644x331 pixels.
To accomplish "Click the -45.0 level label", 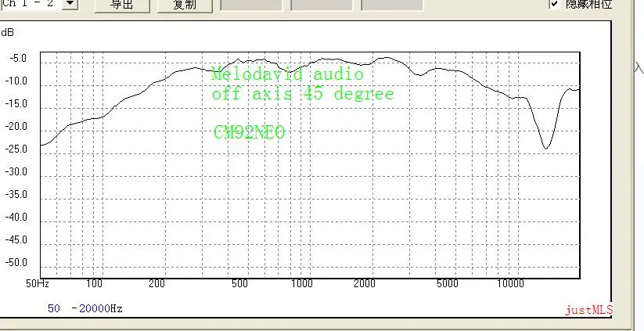I will pos(16,239).
